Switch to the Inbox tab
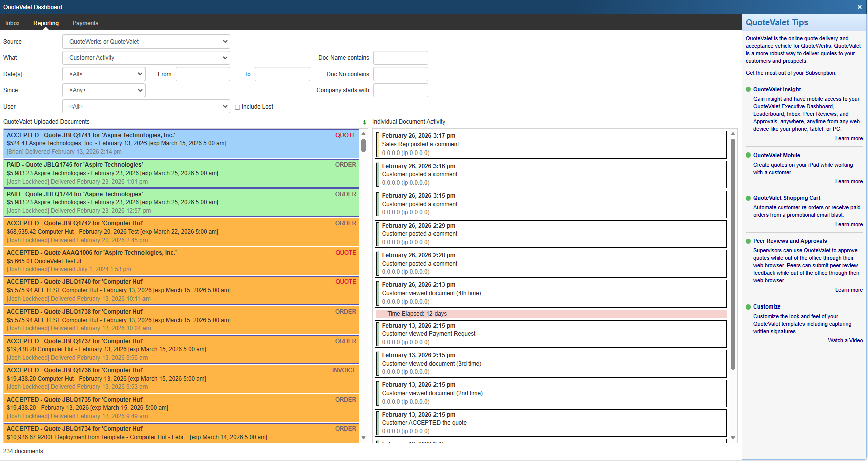Screen dimensions: 868x461 13,23
